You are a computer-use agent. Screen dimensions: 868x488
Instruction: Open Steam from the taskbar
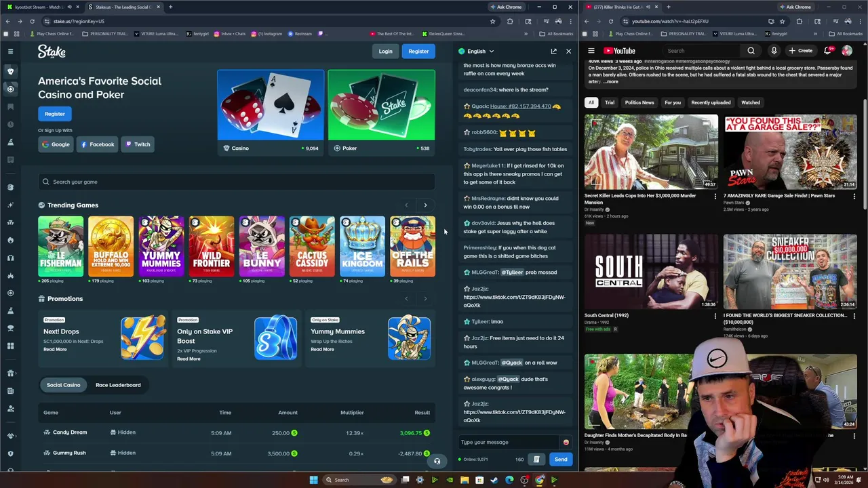tap(494, 480)
